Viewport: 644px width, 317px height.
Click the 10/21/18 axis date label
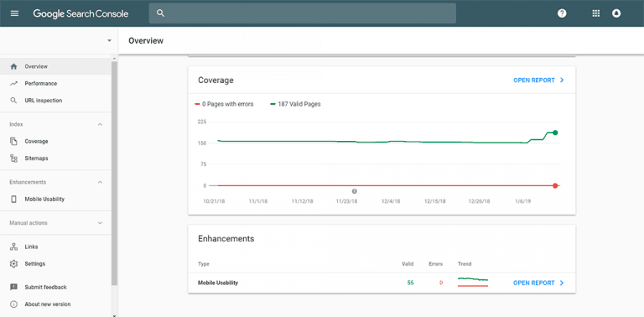tap(214, 201)
